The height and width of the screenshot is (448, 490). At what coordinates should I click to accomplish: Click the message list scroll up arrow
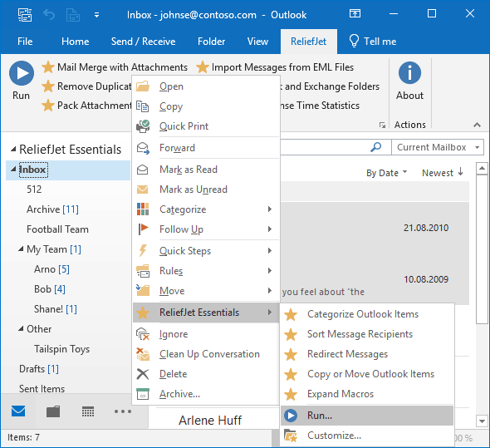click(x=482, y=169)
